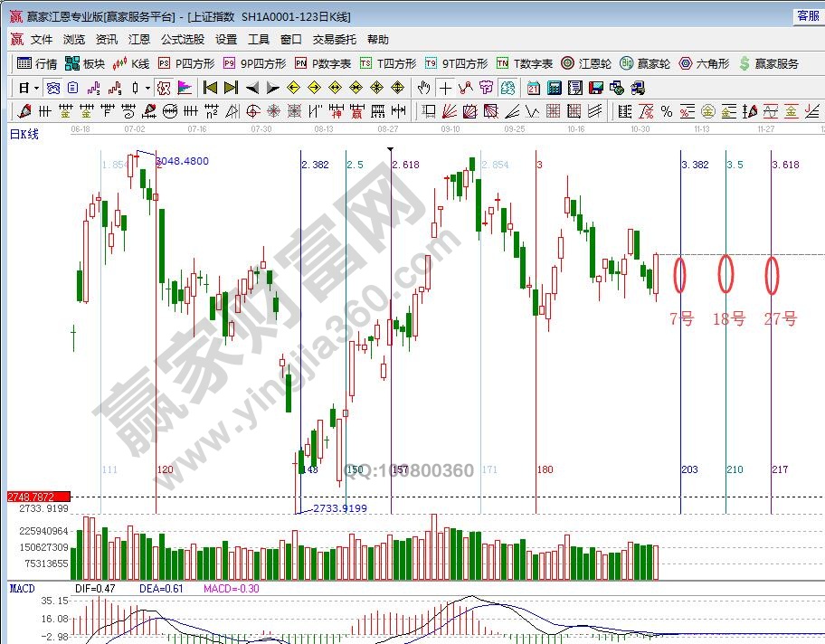Toggle the percent line drawing tool

(x=666, y=111)
